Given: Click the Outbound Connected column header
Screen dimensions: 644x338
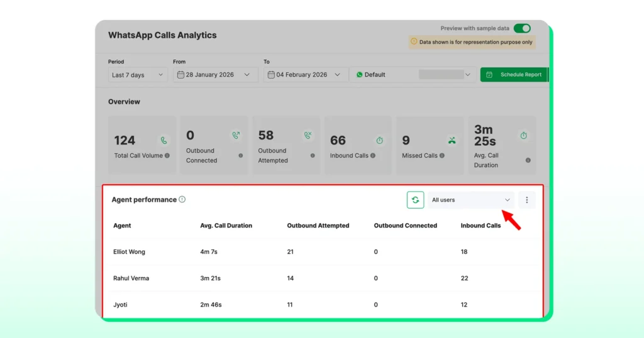Looking at the screenshot, I should (x=406, y=226).
